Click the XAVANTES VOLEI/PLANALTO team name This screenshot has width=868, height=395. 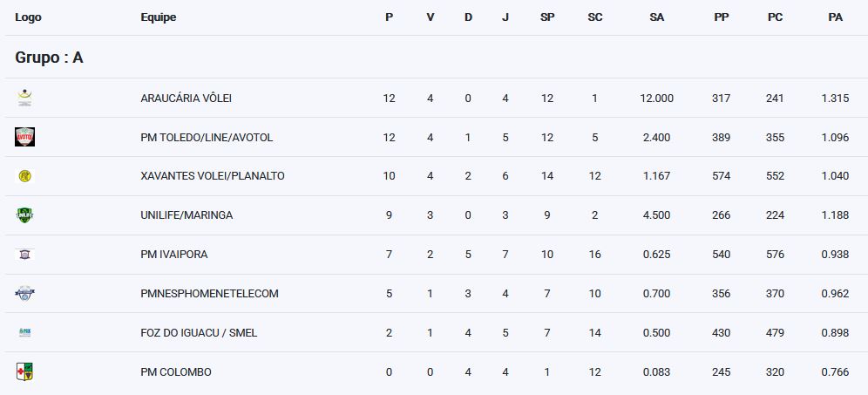(213, 176)
